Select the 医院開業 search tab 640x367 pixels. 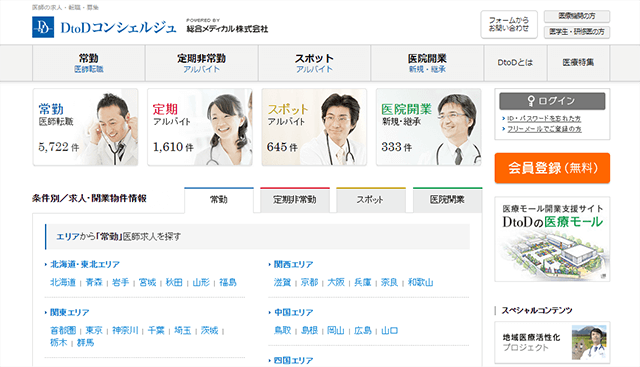[447, 200]
